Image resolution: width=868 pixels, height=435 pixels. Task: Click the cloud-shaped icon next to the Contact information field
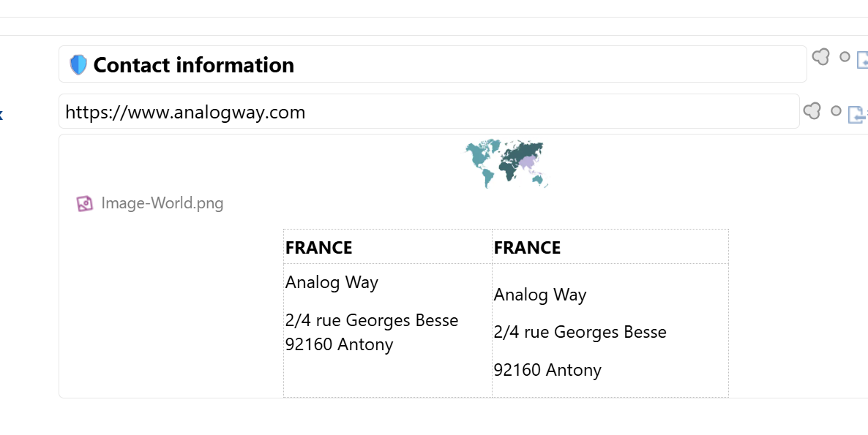pos(821,57)
